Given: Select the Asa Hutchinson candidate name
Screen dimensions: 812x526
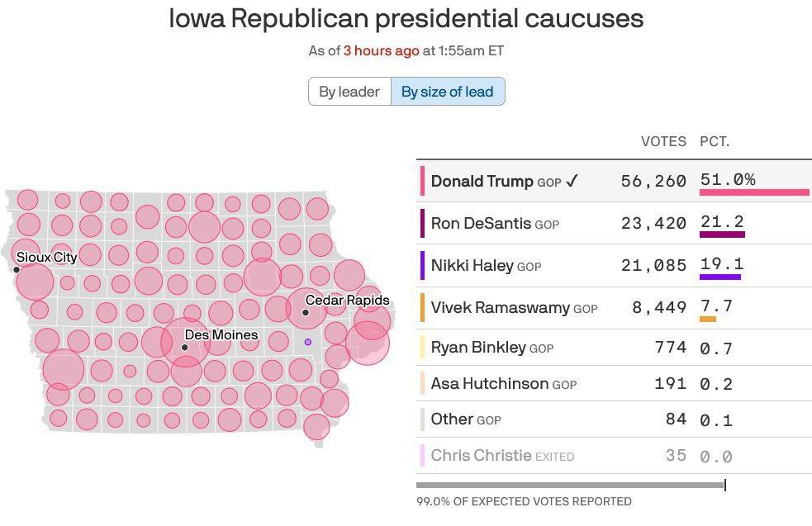Looking at the screenshot, I should coord(490,383).
